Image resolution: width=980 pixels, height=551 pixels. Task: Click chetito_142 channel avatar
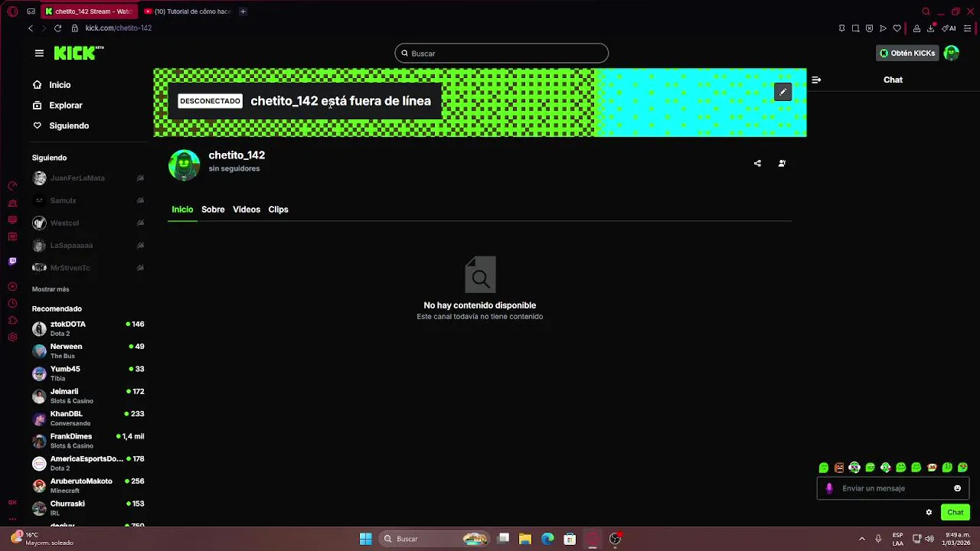(x=184, y=165)
